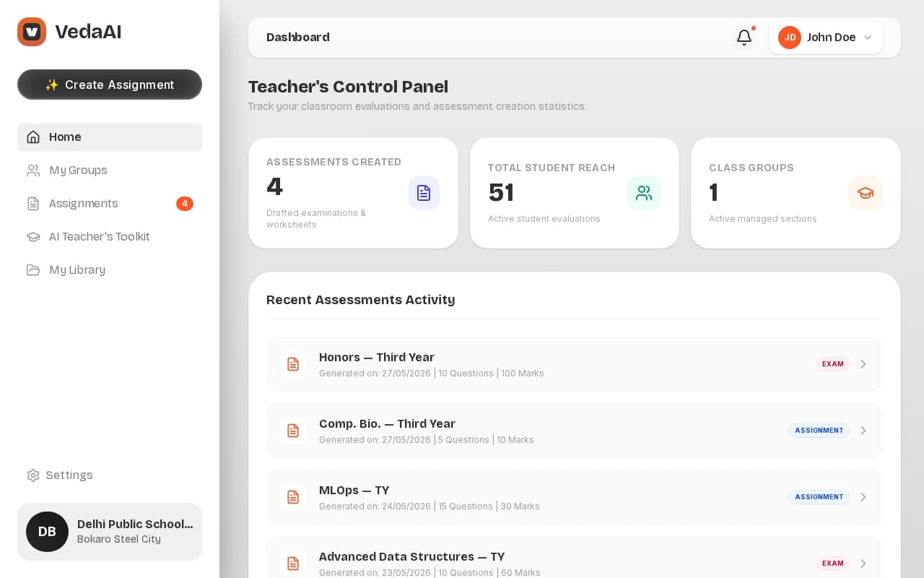Click the graduation cap toolkit icon
Screen dimensions: 924x578
33,237
